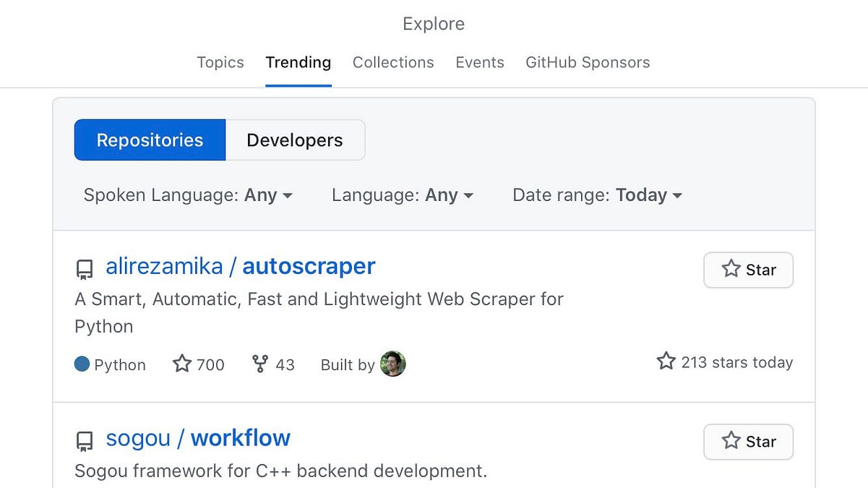
Task: Open the sogou workflow repository link
Action: coord(197,437)
